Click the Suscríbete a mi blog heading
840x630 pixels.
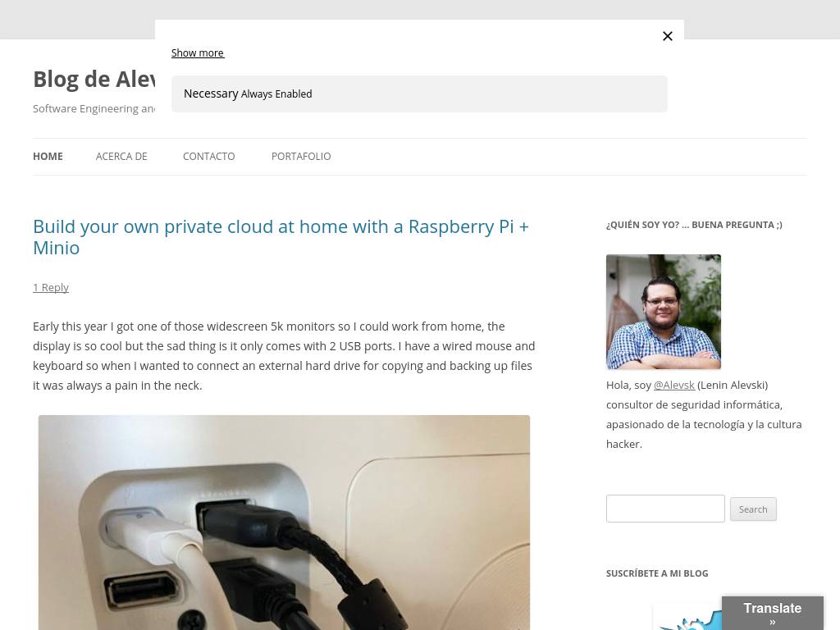click(x=657, y=573)
